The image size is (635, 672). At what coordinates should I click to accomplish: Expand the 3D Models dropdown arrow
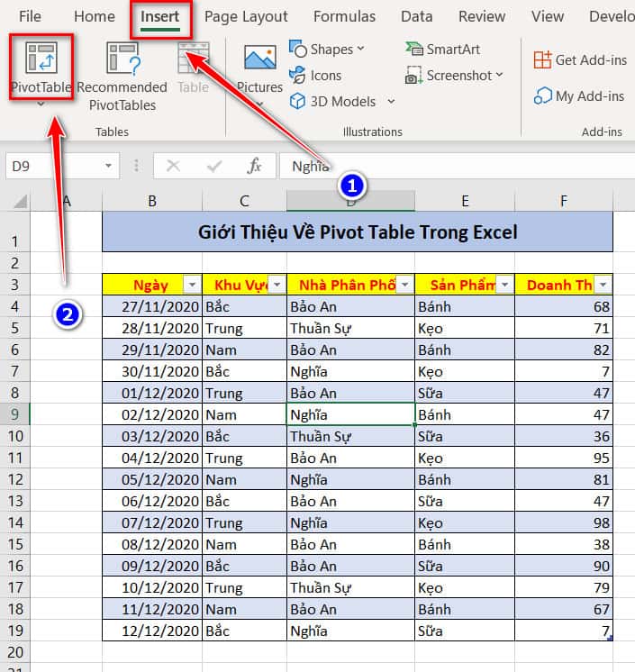point(391,102)
